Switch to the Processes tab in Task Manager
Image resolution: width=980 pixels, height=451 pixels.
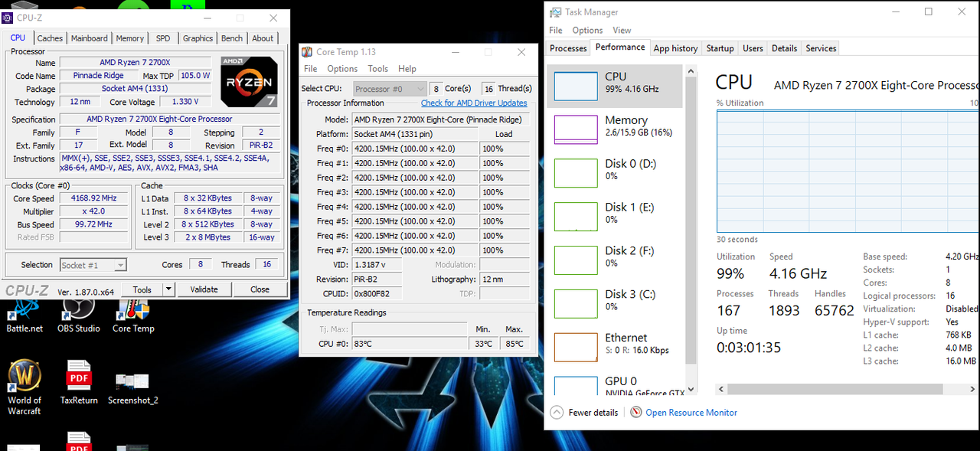[568, 48]
